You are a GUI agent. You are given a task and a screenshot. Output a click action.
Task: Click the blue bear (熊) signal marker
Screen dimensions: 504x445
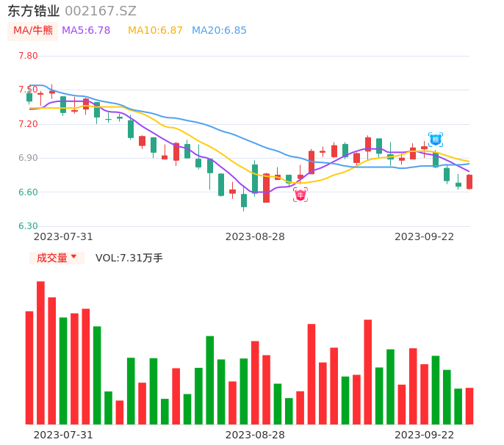pos(436,140)
